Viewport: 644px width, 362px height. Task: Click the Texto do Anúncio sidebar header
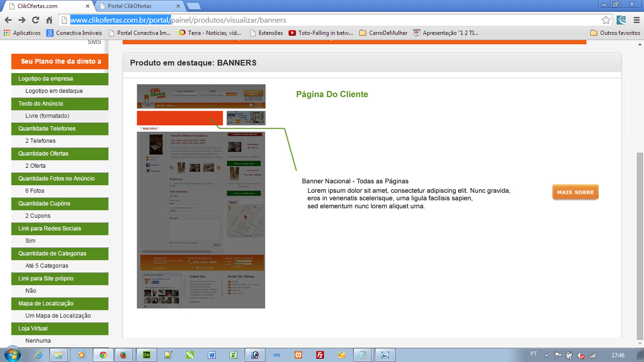pyautogui.click(x=60, y=104)
